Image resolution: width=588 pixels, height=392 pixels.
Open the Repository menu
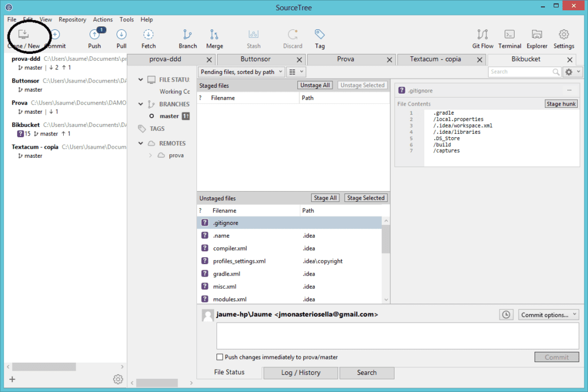tap(72, 20)
